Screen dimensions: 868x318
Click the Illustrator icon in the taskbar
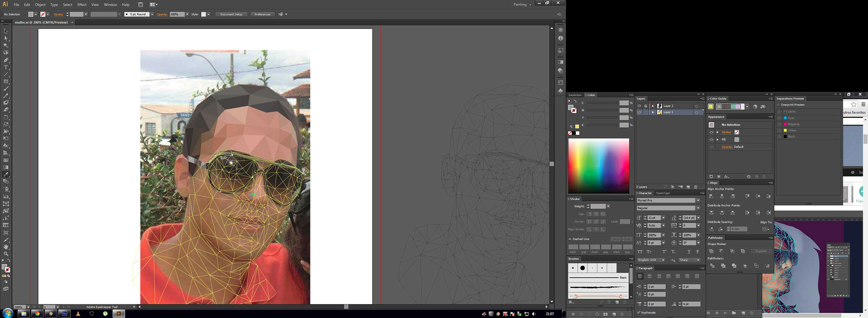coord(118,313)
